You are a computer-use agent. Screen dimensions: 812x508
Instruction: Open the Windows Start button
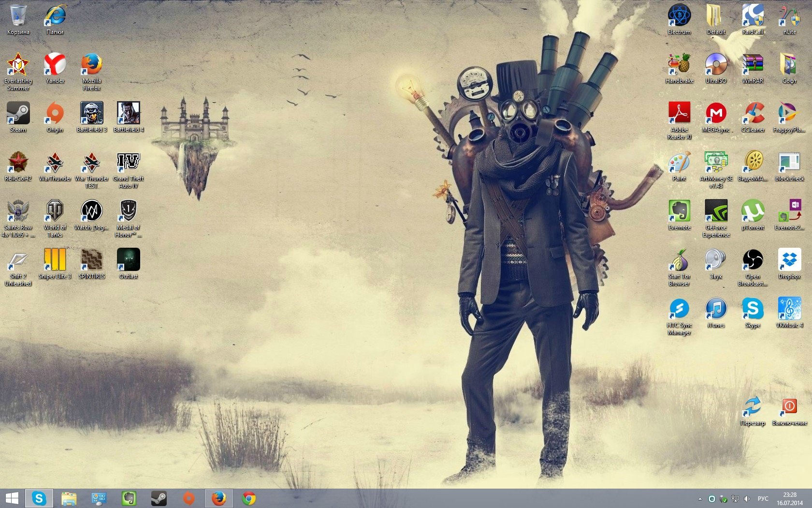click(x=12, y=498)
